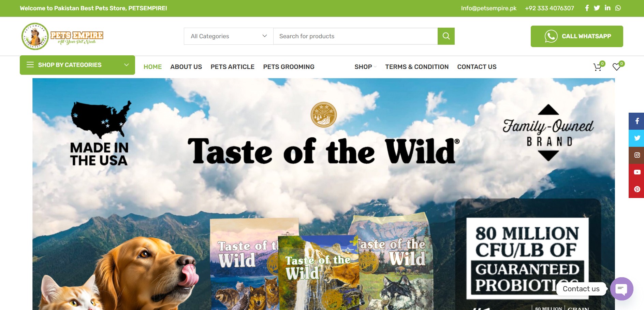This screenshot has height=310, width=644.
Task: Open the About Us menu item
Action: [x=186, y=67]
